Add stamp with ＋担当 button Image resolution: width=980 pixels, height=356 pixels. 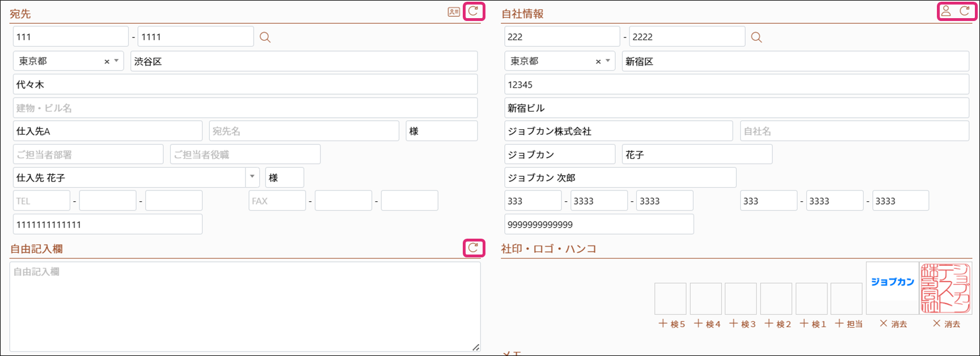point(848,324)
